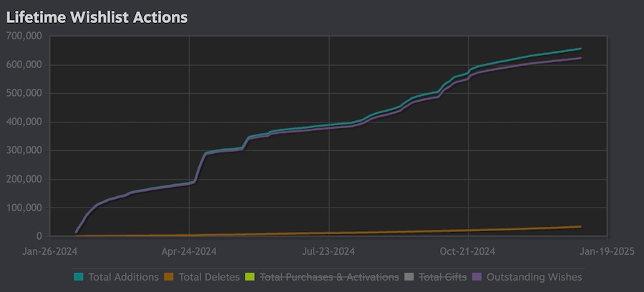Click the 700,000 y-axis label

coord(23,36)
